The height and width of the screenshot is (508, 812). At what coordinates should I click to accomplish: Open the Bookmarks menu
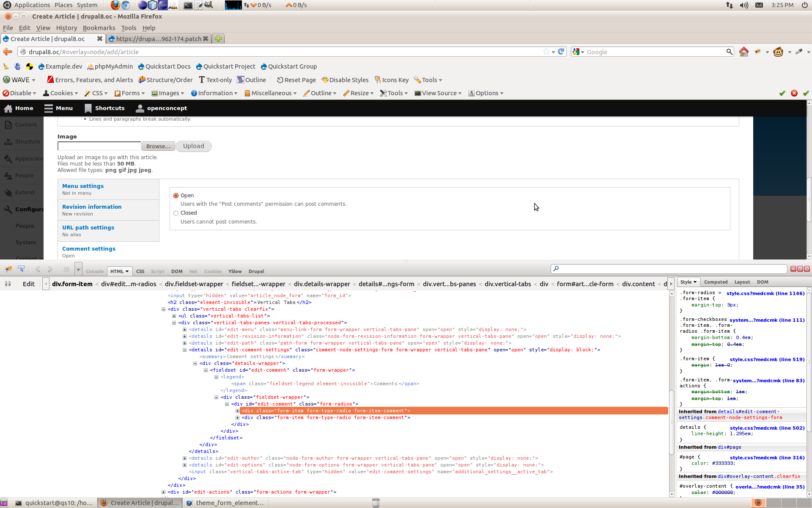pos(99,28)
